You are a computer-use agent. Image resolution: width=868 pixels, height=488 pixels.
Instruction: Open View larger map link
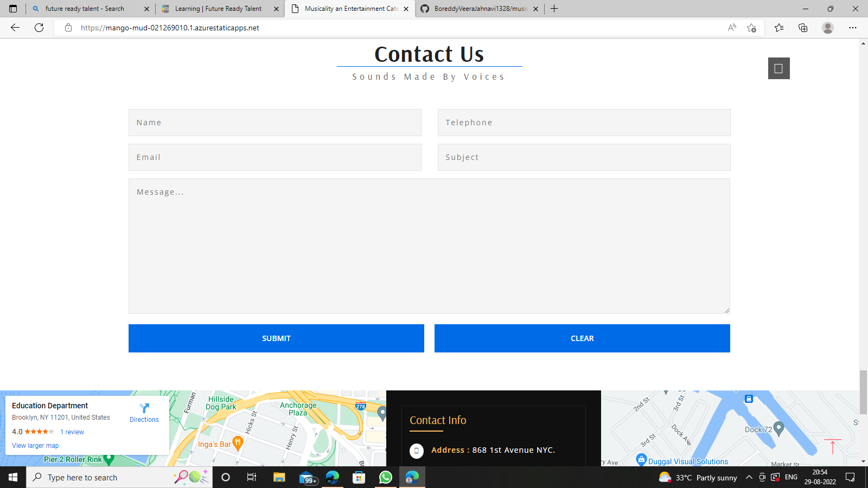coord(35,445)
